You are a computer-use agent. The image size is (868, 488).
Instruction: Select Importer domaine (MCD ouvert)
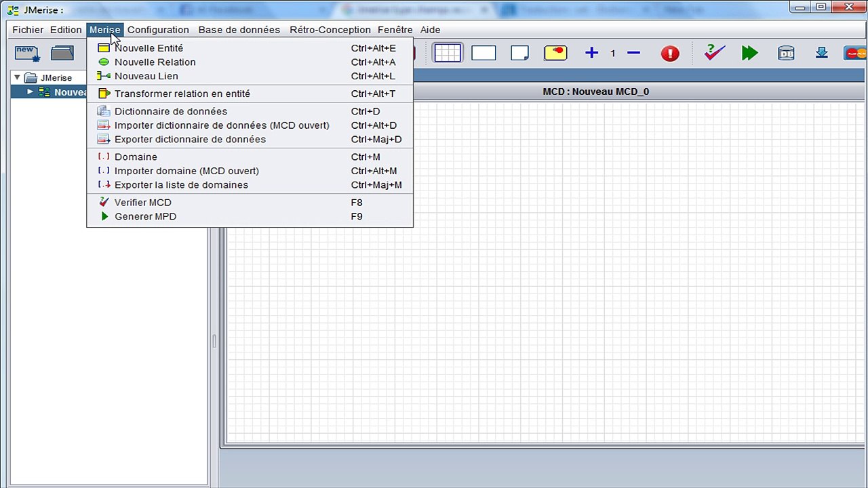(250, 171)
